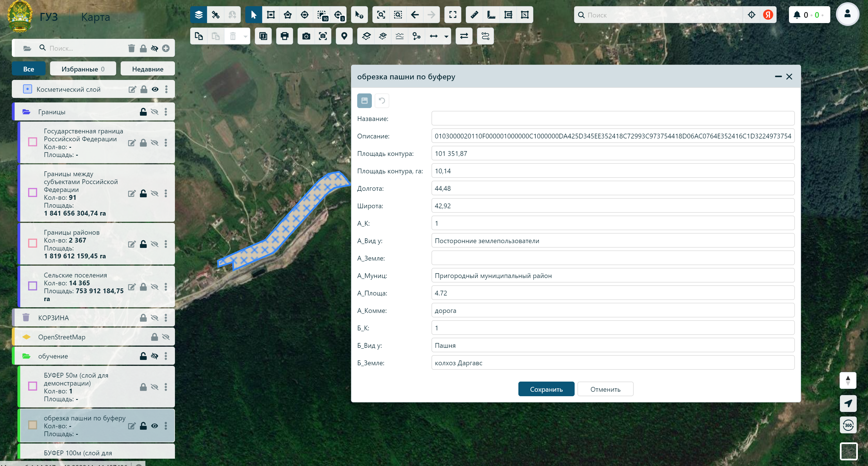The image size is (868, 466).
Task: Show the Сельские поселения layer
Action: [154, 287]
